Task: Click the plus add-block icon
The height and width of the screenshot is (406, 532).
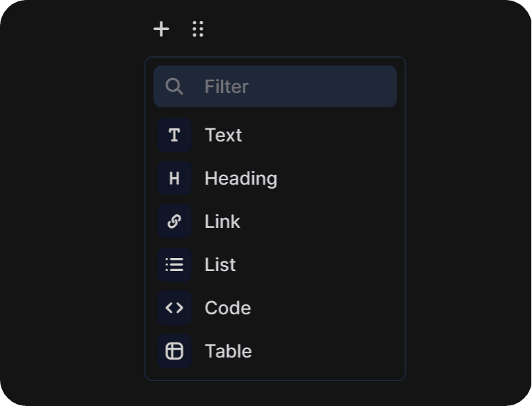Action: (161, 29)
